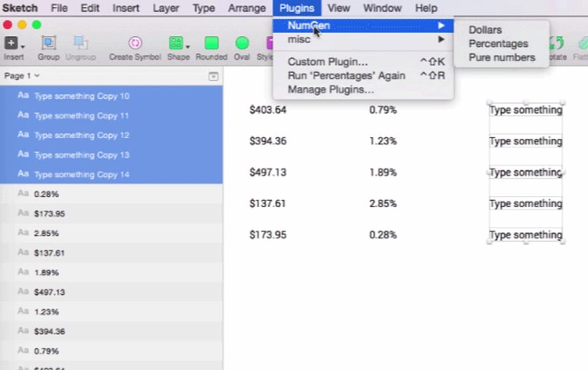Click the Create Symbol icon
This screenshot has width=588, height=370.
click(135, 43)
